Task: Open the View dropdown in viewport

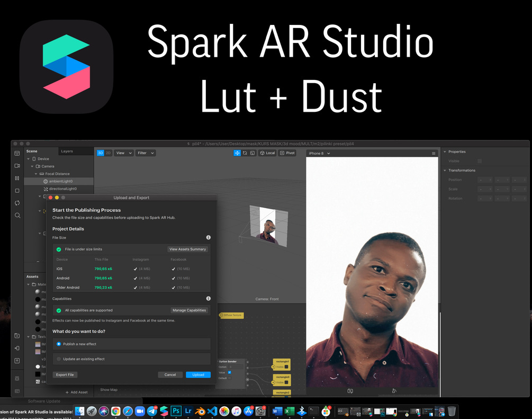Action: click(x=124, y=153)
